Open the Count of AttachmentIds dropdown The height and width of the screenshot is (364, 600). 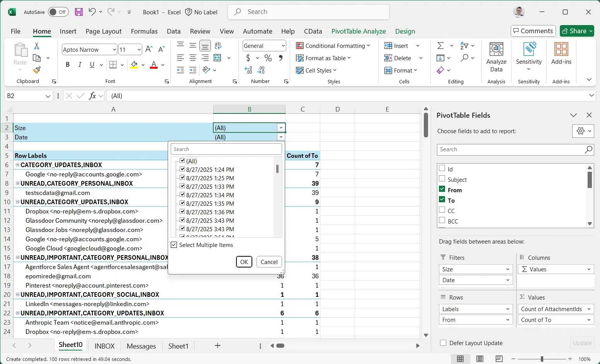[589, 309]
